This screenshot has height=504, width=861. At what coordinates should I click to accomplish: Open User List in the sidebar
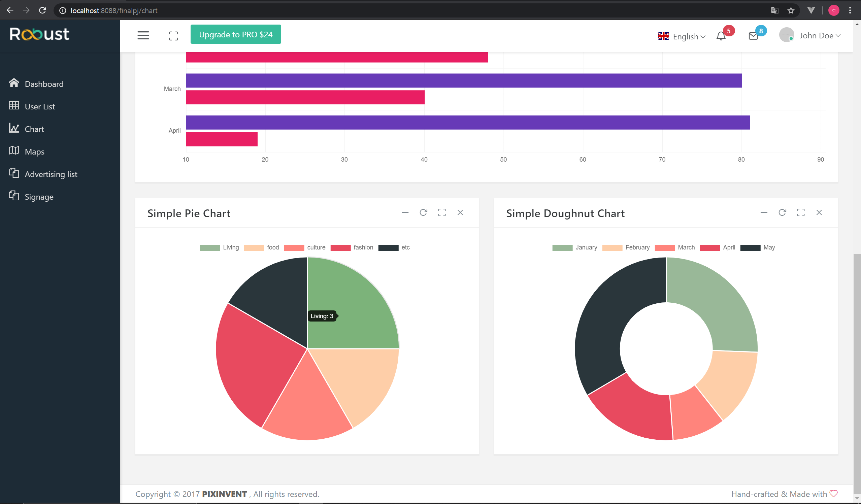40,106
